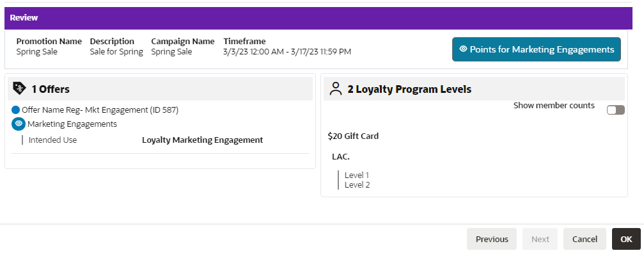This screenshot has height=253, width=644.
Task: Go back with the Previous button
Action: [492, 239]
